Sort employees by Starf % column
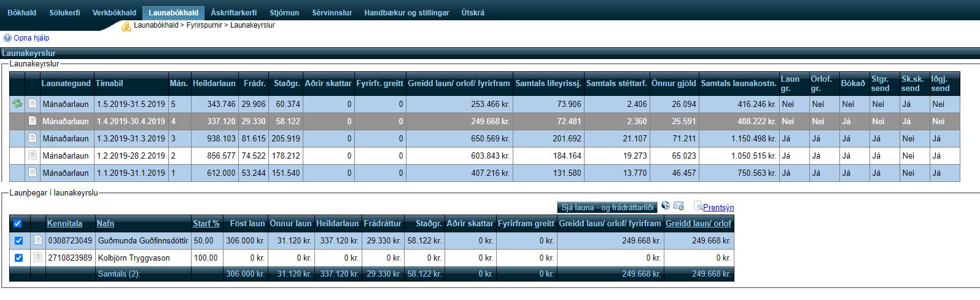980x300 pixels. tap(206, 224)
